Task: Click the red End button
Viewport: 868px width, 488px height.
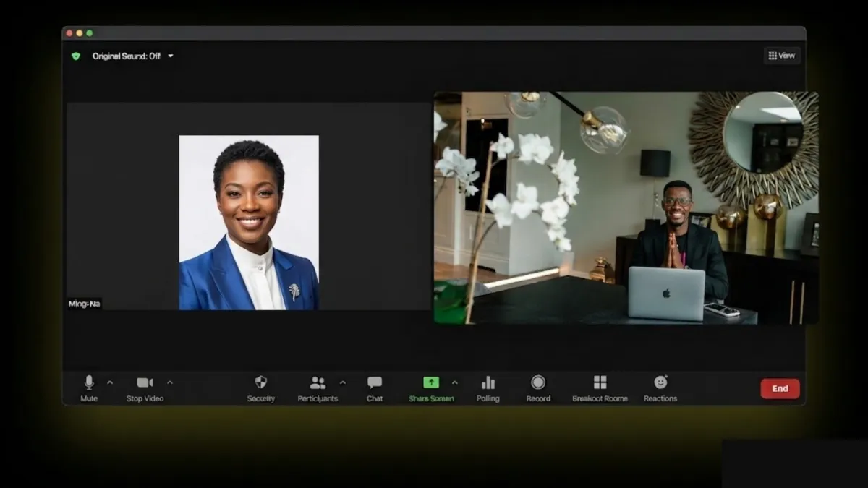Action: tap(780, 388)
